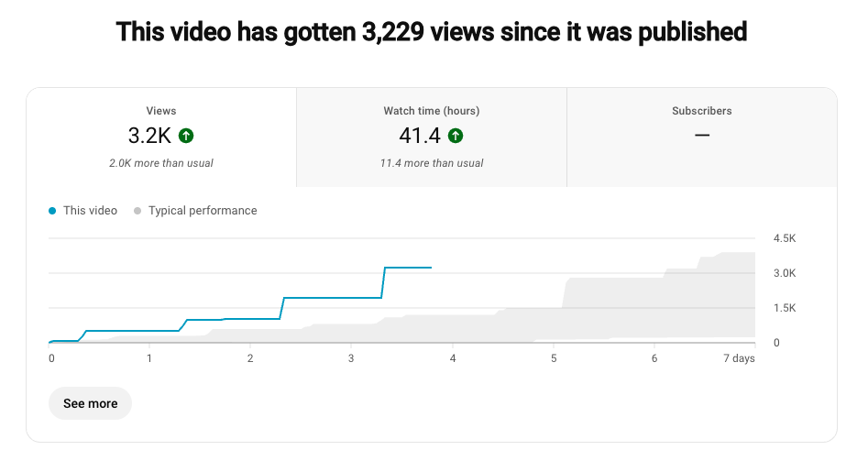Click the 2.0K more than usual text
The image size is (868, 472).
pos(161,163)
